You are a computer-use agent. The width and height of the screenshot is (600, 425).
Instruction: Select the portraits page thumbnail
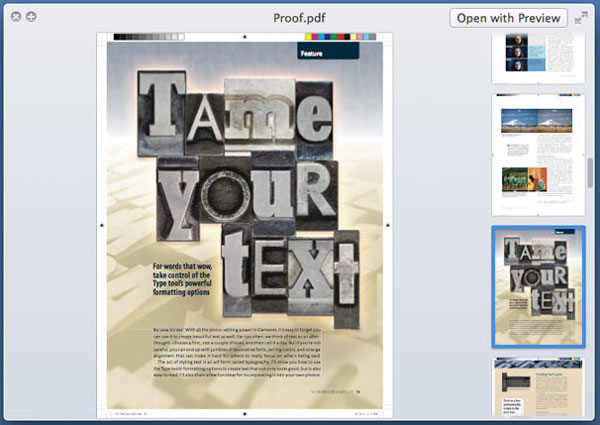(x=538, y=57)
